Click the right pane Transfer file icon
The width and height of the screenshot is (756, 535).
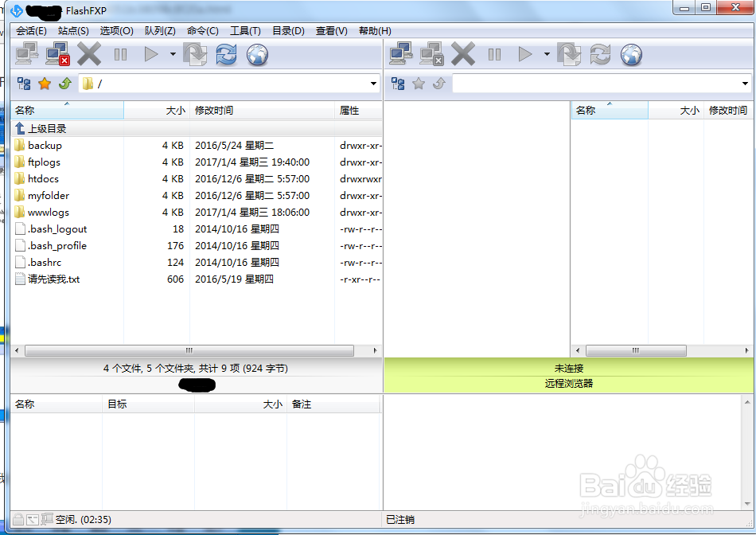(569, 53)
